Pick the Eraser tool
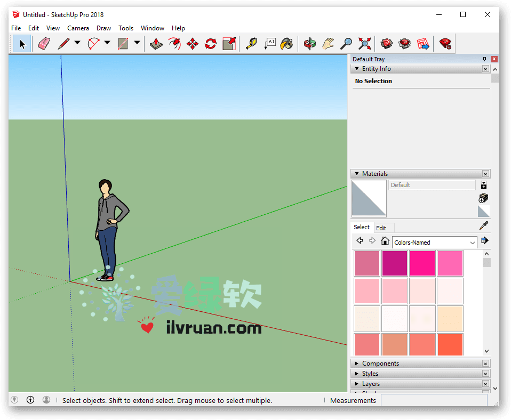The height and width of the screenshot is (420, 511). 44,44
